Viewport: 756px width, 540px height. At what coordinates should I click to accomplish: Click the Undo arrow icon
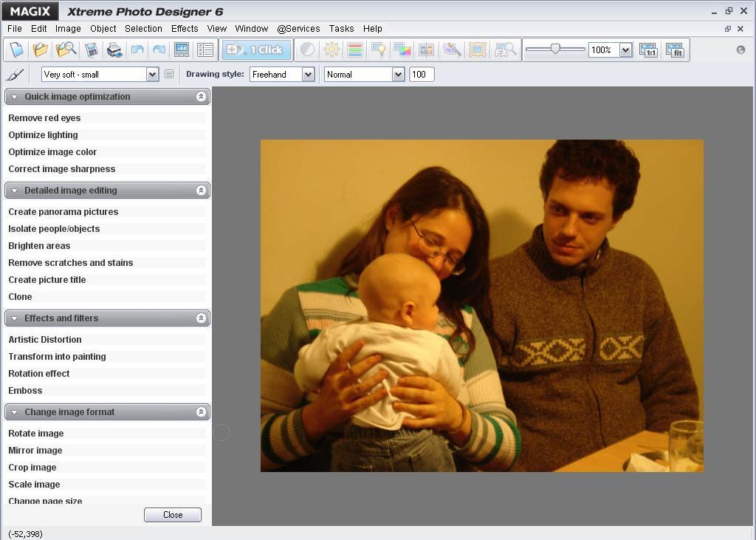tap(138, 49)
